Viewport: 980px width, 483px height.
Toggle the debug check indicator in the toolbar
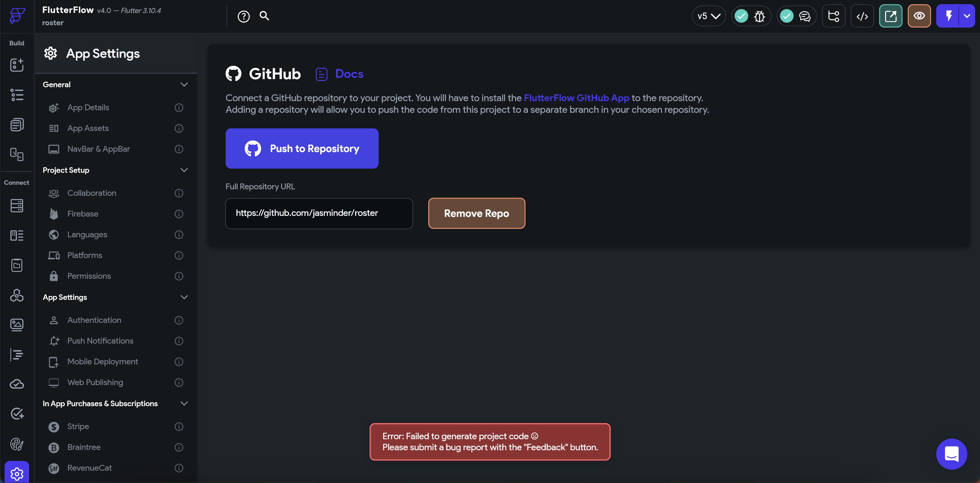pos(741,16)
